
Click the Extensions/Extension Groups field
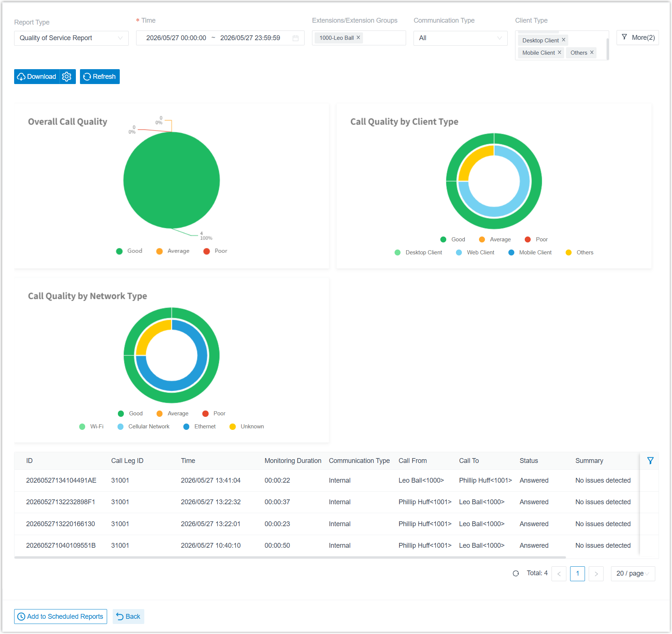(x=359, y=38)
